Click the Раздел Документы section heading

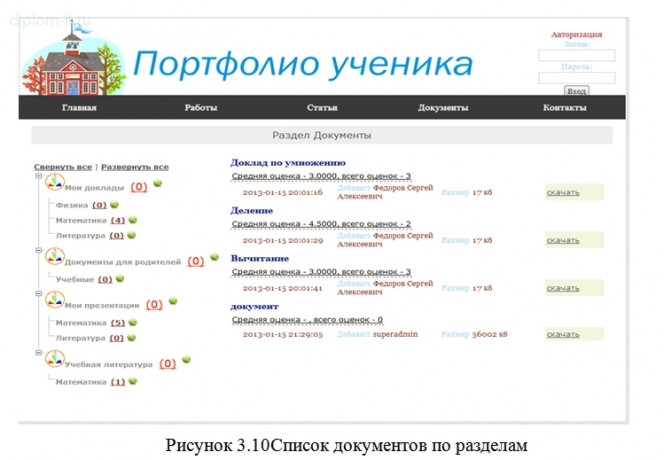321,135
